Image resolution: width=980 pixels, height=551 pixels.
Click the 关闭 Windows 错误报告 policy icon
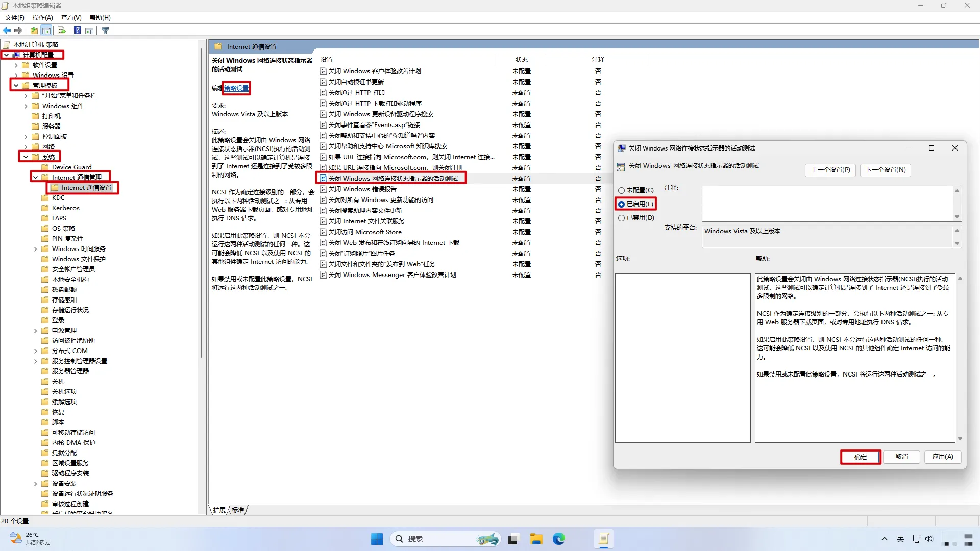323,189
